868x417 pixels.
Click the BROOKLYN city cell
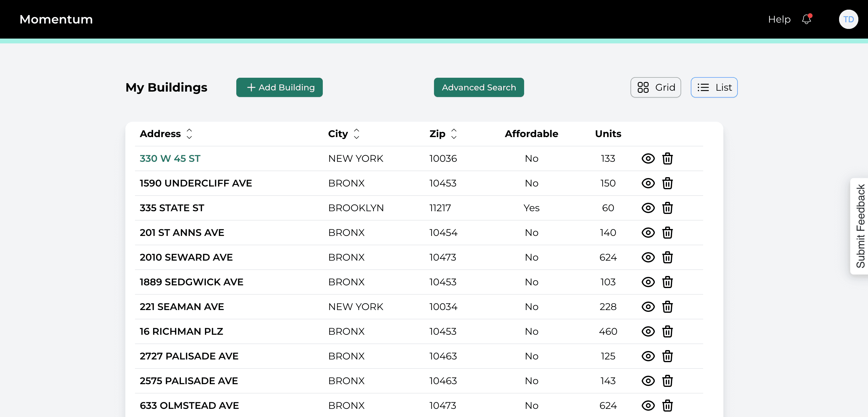[356, 208]
